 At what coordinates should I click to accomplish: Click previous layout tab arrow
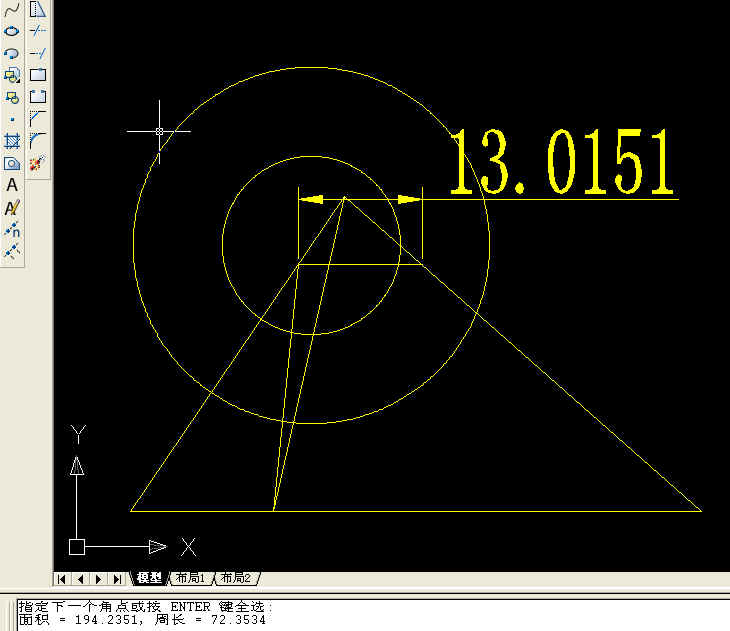[x=81, y=579]
